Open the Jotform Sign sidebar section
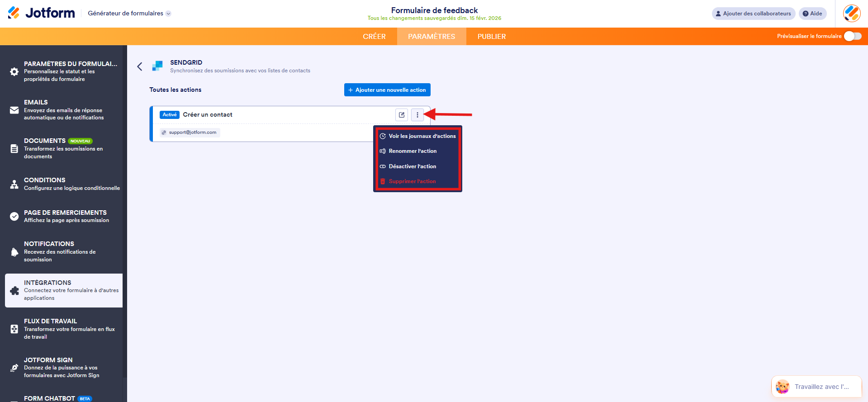 pos(64,368)
